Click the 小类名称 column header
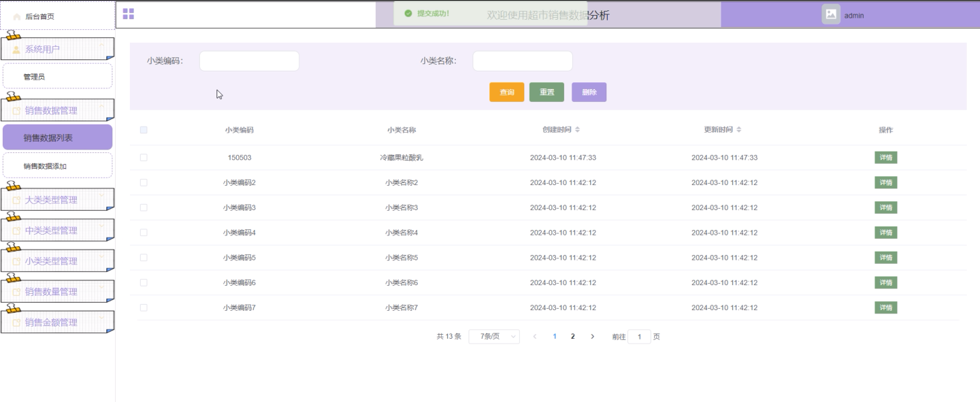This screenshot has height=402, width=980. (402, 130)
